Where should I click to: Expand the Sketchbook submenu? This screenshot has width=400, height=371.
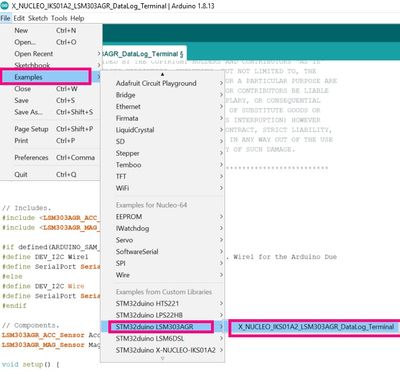point(50,65)
